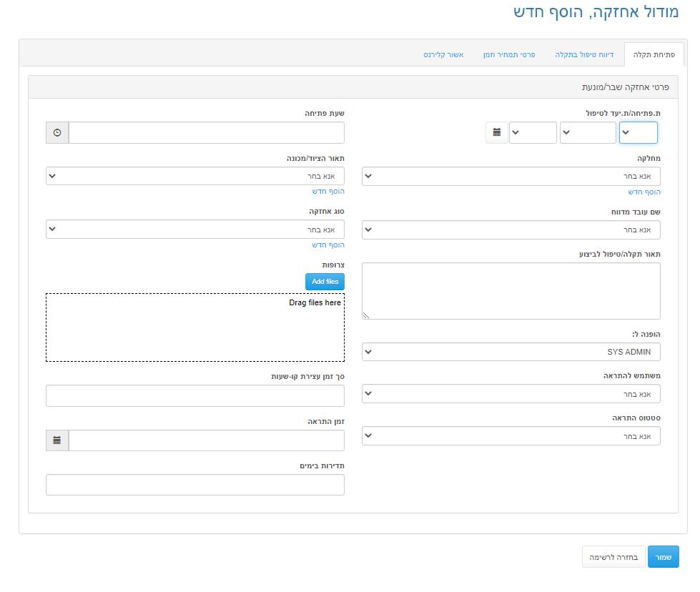The image size is (700, 592).
Task: Expand the סוג אחזקה dropdown
Action: (194, 230)
